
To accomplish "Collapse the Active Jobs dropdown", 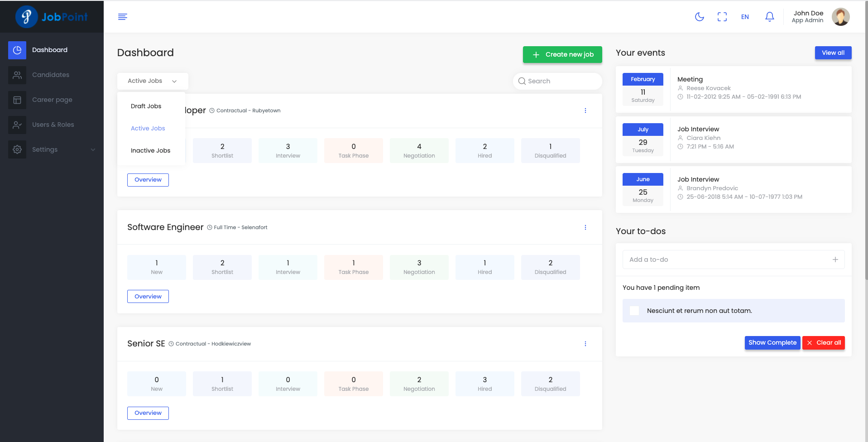I will click(153, 81).
